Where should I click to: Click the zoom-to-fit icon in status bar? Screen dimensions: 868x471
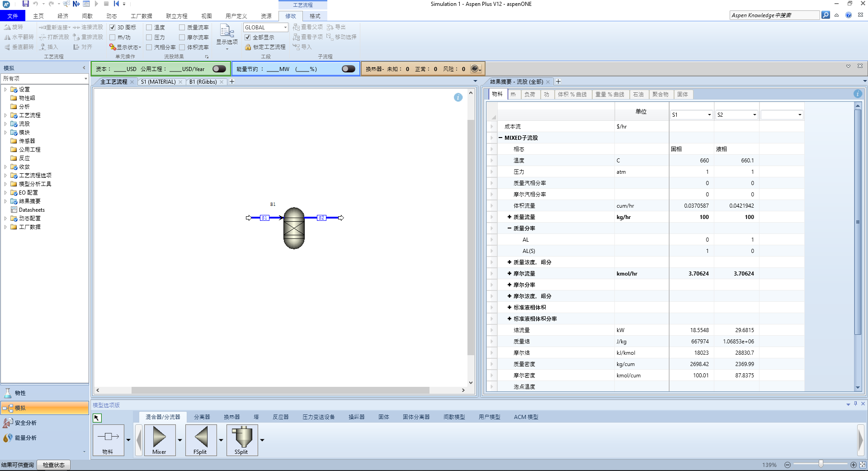863,465
